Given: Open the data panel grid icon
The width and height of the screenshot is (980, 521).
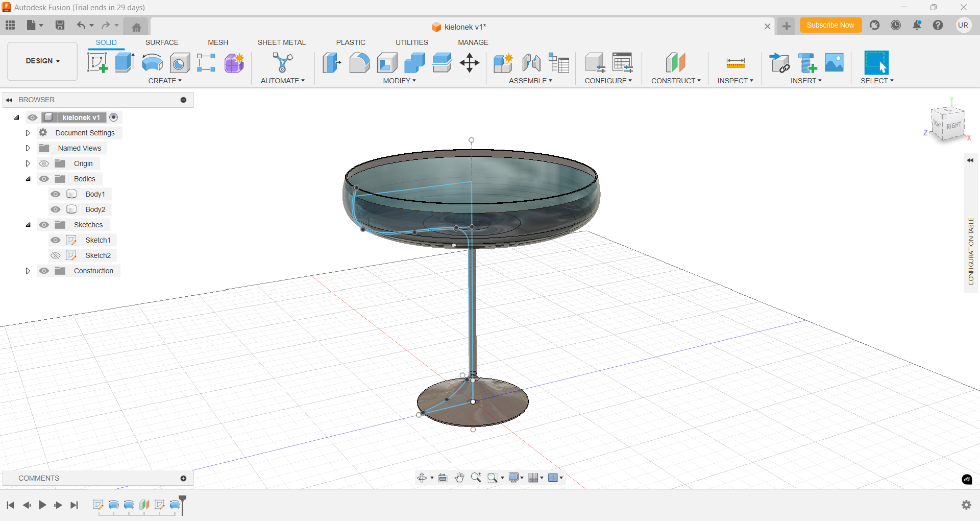Looking at the screenshot, I should 10,25.
